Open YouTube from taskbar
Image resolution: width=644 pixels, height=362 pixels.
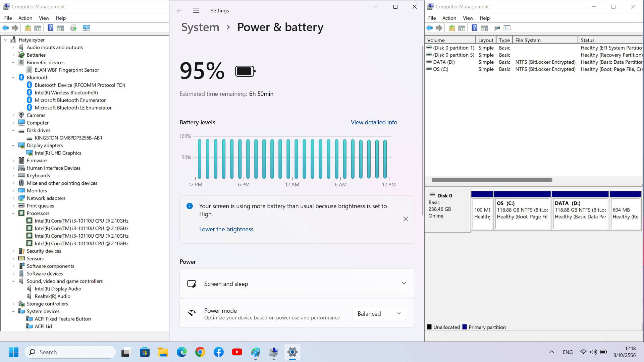click(x=237, y=352)
